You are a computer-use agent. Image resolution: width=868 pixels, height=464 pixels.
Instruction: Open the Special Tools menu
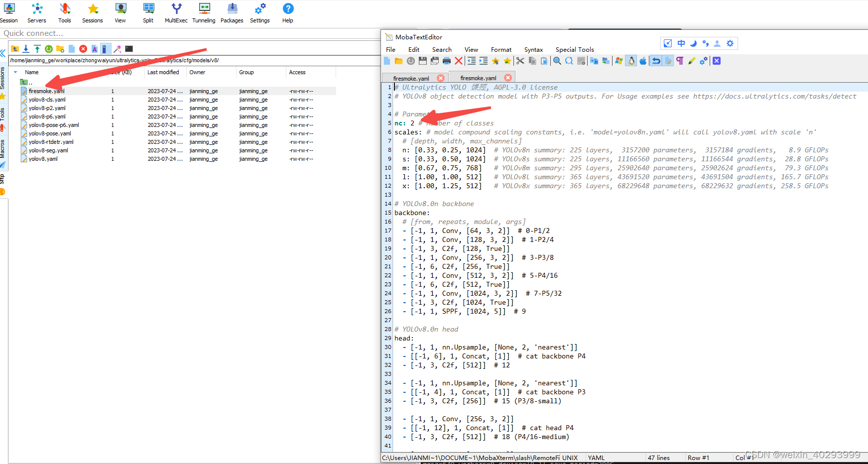575,50
